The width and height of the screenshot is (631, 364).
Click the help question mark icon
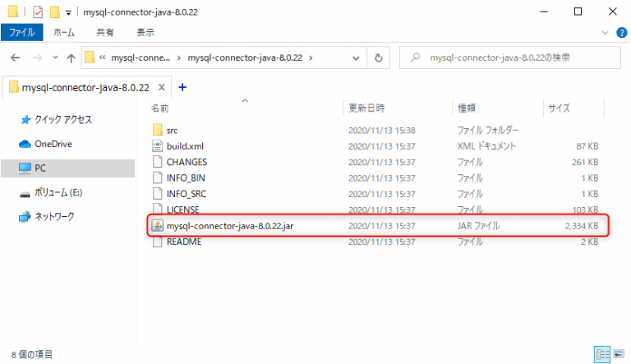(622, 32)
